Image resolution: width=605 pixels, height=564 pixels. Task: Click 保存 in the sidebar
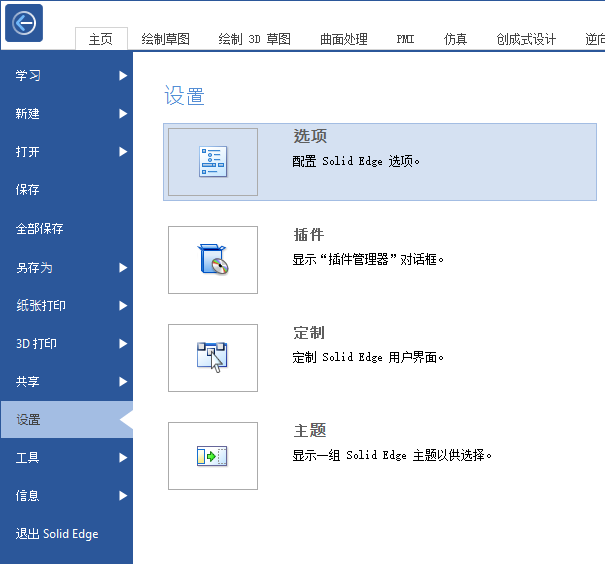pos(28,190)
